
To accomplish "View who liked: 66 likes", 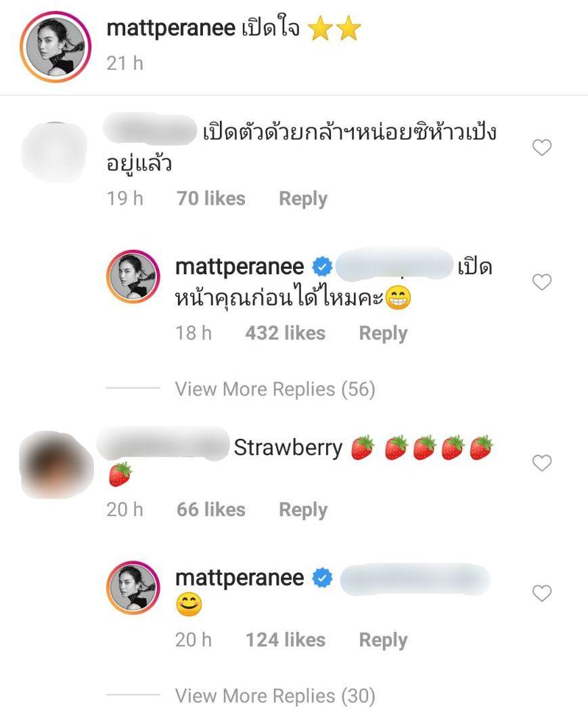I will click(211, 510).
